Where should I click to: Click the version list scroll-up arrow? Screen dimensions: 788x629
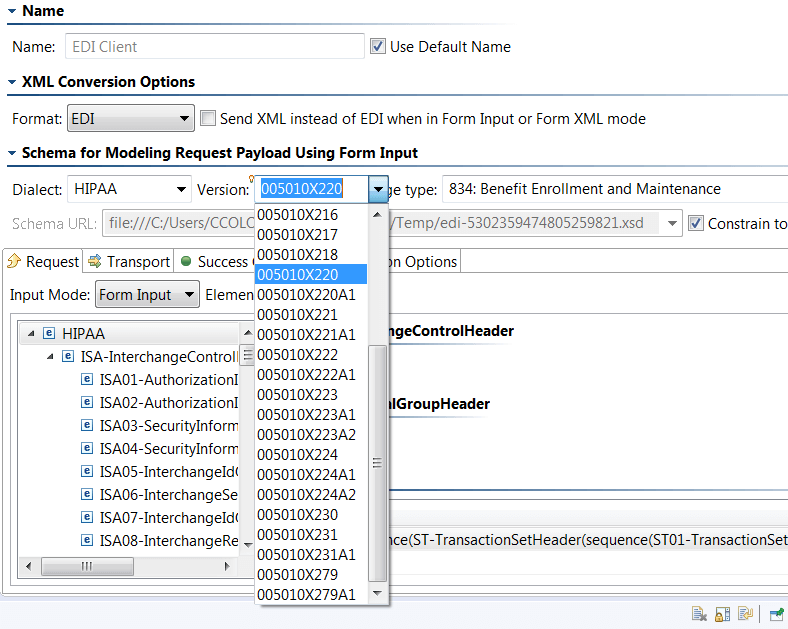click(x=377, y=215)
